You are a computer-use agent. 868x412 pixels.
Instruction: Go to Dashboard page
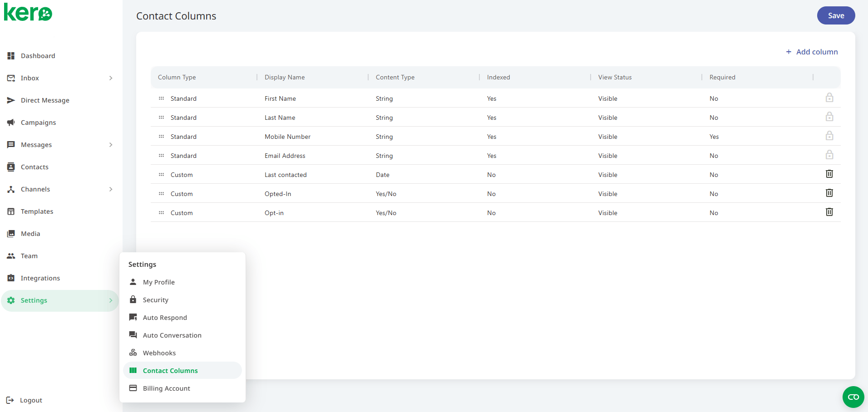[x=38, y=56]
